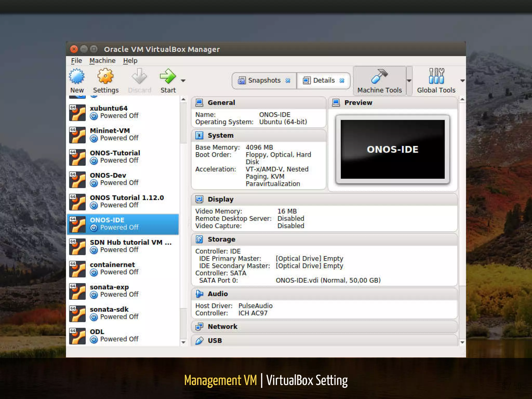
Task: Start the VM with the green arrow
Action: coord(168,76)
